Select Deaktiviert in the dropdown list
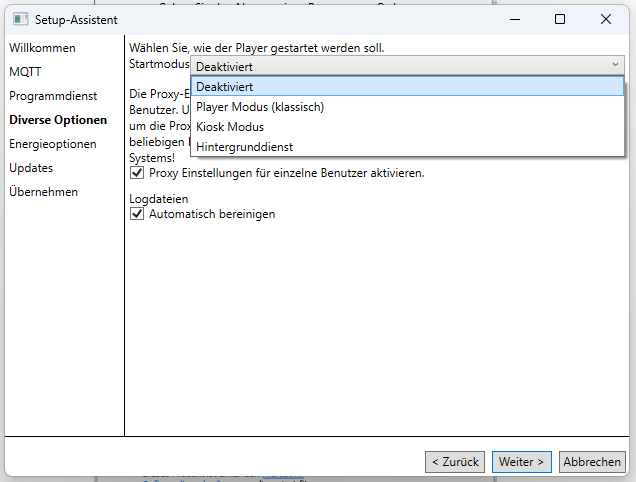 click(x=407, y=86)
